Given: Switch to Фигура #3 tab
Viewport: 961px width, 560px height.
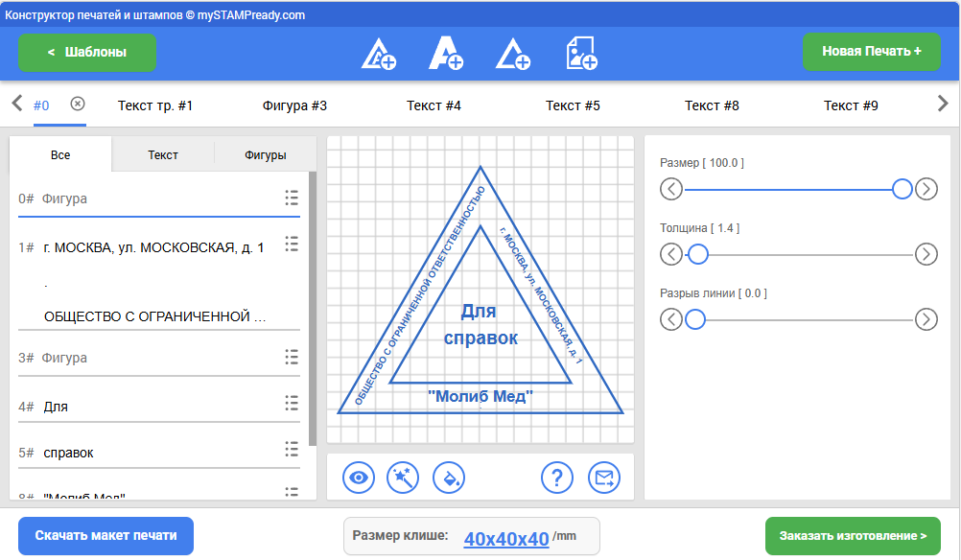Looking at the screenshot, I should pyautogui.click(x=294, y=105).
